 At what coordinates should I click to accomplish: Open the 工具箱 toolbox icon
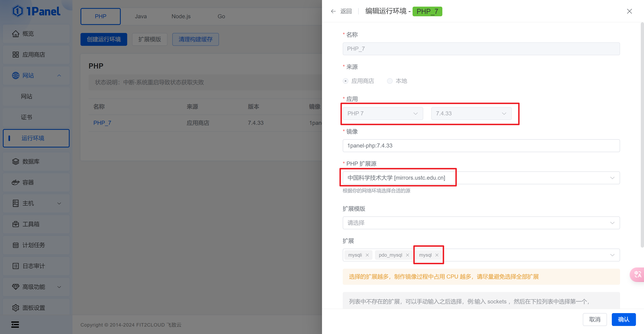click(15, 224)
